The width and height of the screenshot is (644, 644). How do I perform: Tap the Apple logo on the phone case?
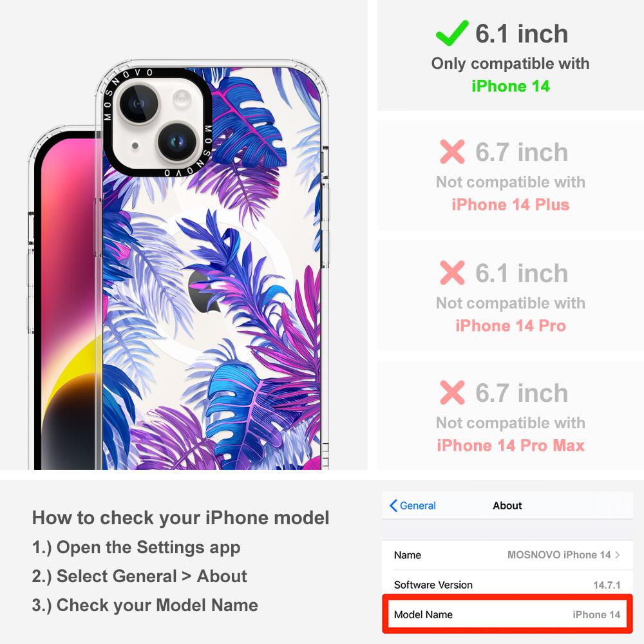(x=202, y=291)
